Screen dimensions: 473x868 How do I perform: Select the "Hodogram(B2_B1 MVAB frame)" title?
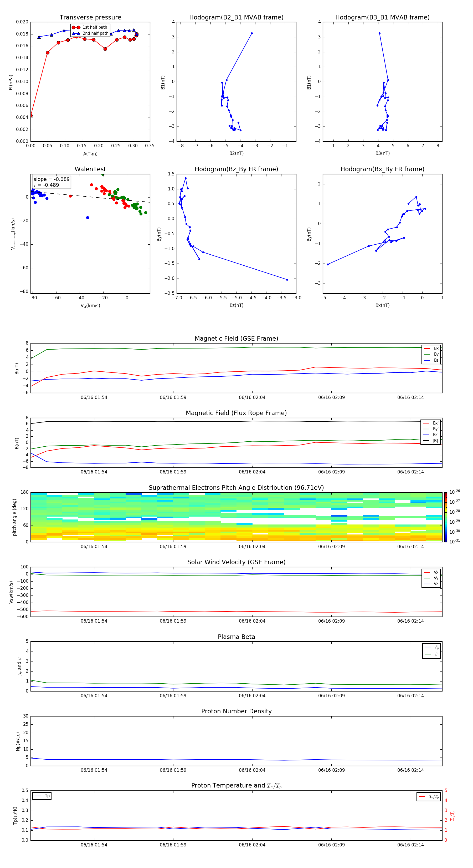[236, 17]
